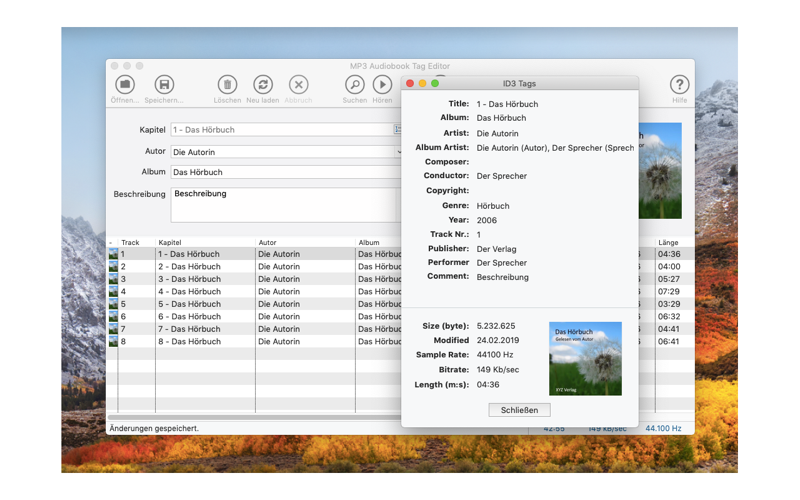Focus the Album input field

click(285, 172)
